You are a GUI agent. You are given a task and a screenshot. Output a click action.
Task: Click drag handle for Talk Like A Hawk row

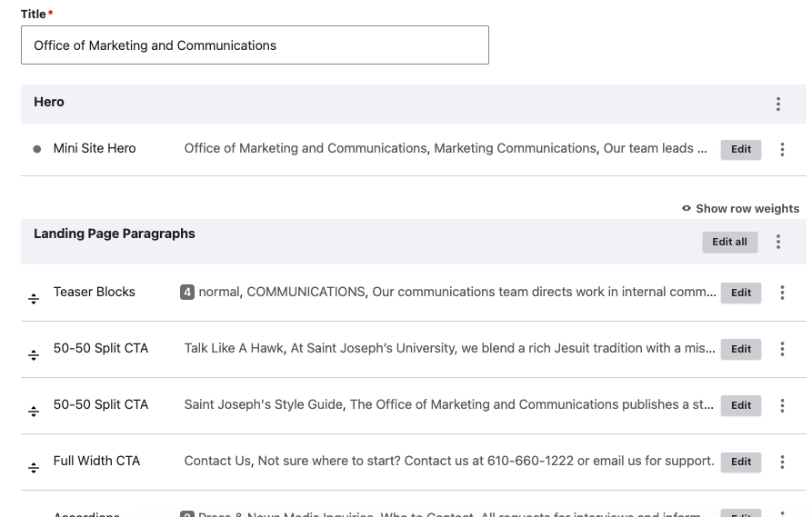click(x=34, y=355)
